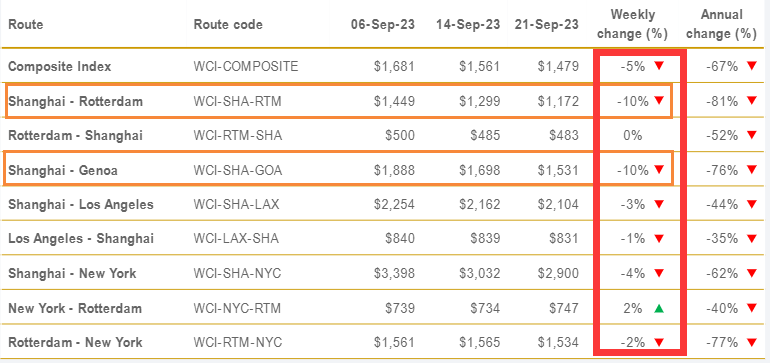Click the weekly change arrow for Shanghai - Los Angeles

pyautogui.click(x=659, y=204)
